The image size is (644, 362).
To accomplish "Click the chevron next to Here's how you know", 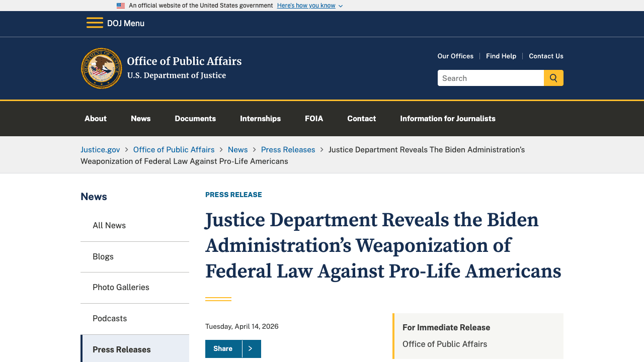I will [341, 6].
